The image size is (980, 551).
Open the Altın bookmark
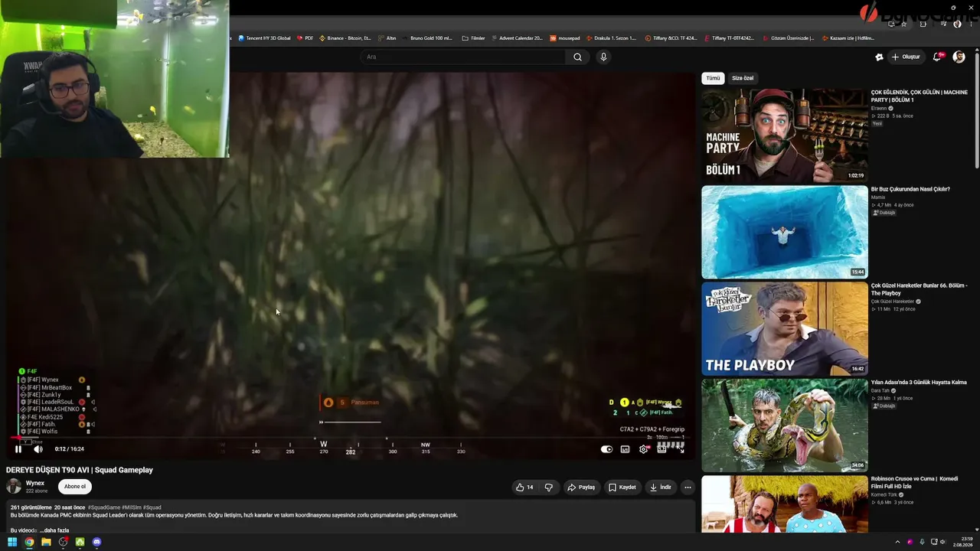click(x=387, y=38)
